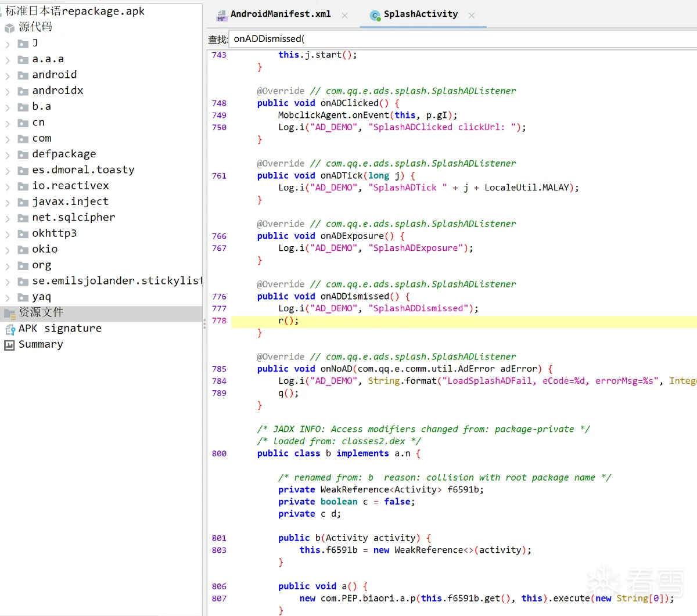Switch to the SplashActivity tab
The height and width of the screenshot is (616, 697).
pyautogui.click(x=421, y=15)
